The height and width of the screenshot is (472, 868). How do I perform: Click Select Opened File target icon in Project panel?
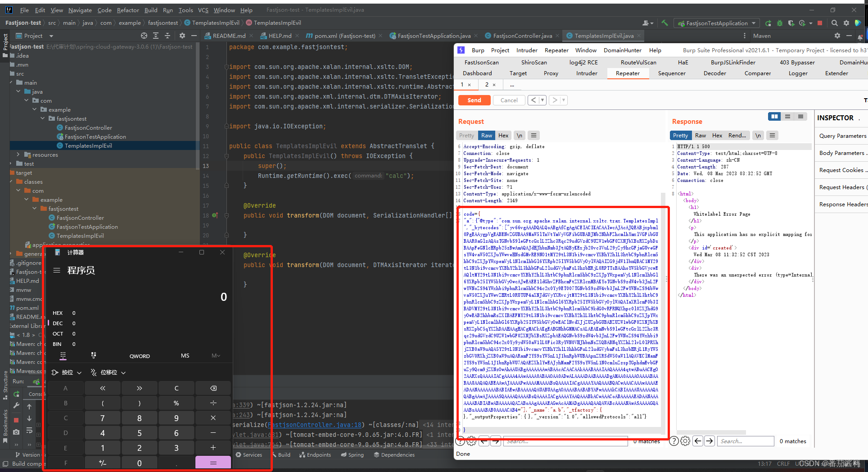pyautogui.click(x=144, y=36)
